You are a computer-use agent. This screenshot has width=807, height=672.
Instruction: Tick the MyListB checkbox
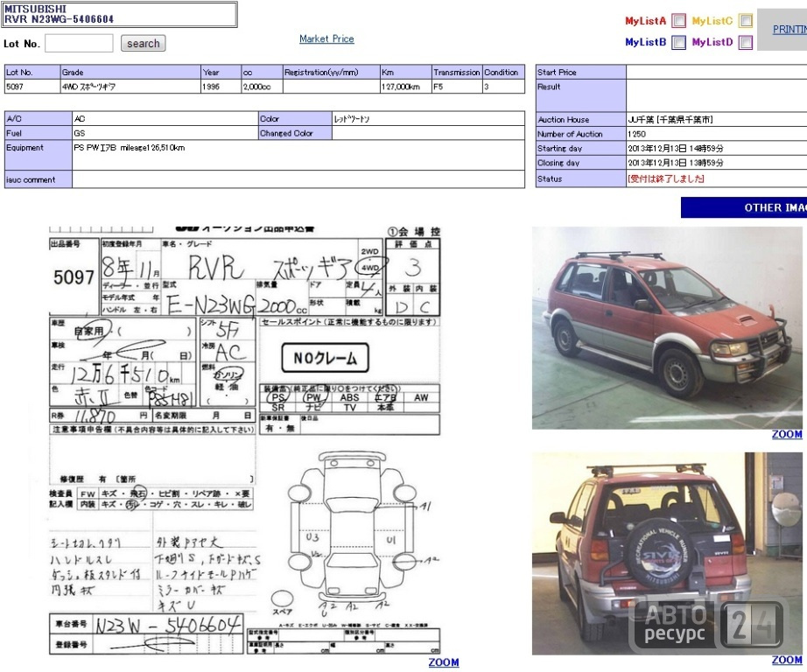pos(679,42)
